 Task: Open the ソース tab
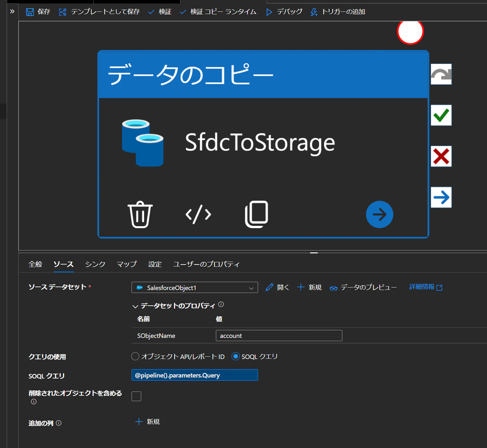coord(64,264)
